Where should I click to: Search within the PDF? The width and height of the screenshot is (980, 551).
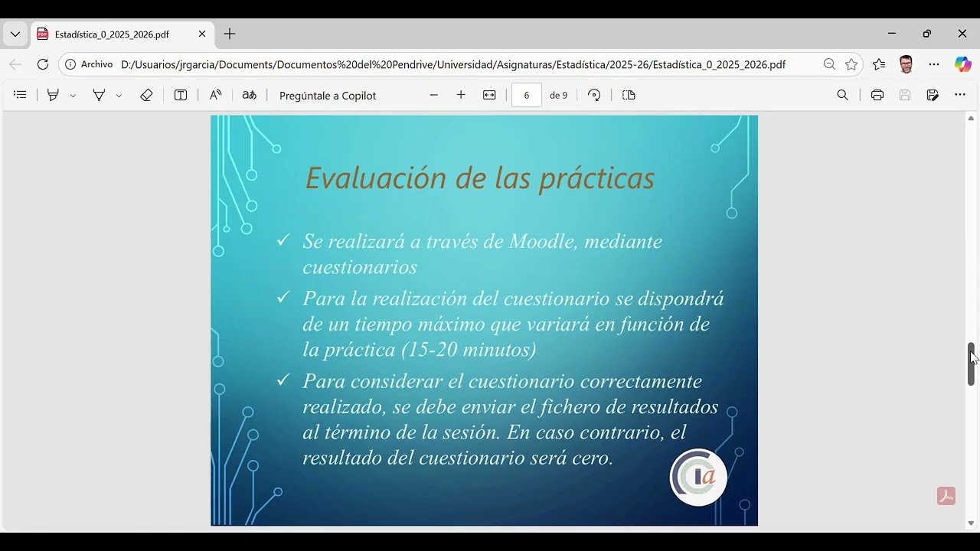[843, 95]
